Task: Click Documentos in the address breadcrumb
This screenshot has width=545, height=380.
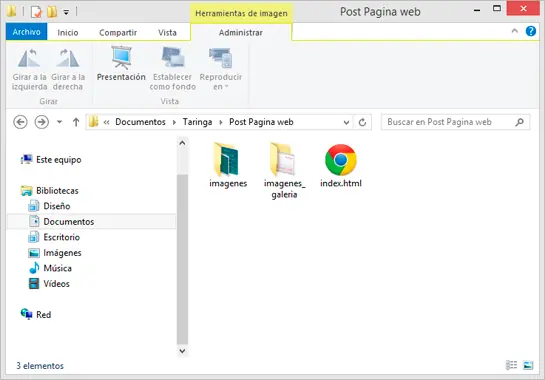Action: pos(140,122)
